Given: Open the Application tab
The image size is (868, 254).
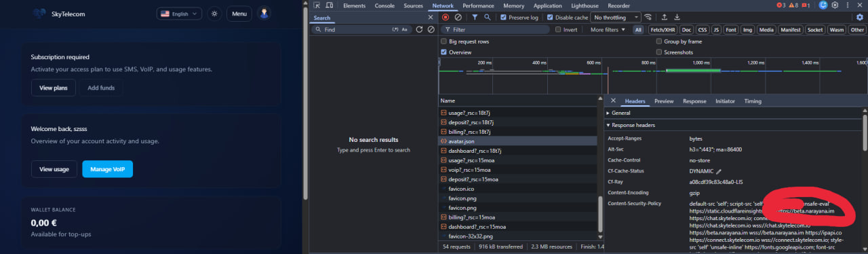Looking at the screenshot, I should point(547,5).
